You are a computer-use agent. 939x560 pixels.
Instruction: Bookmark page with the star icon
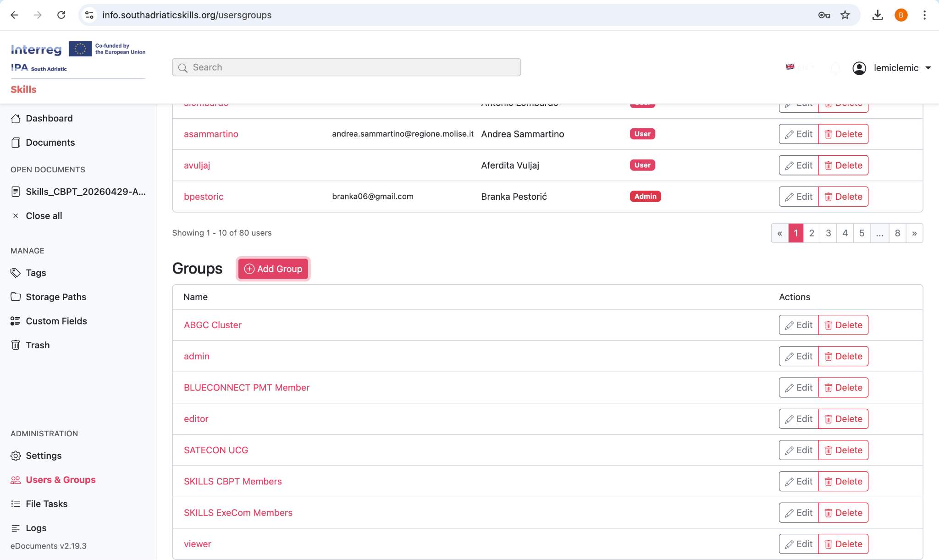[x=845, y=15]
